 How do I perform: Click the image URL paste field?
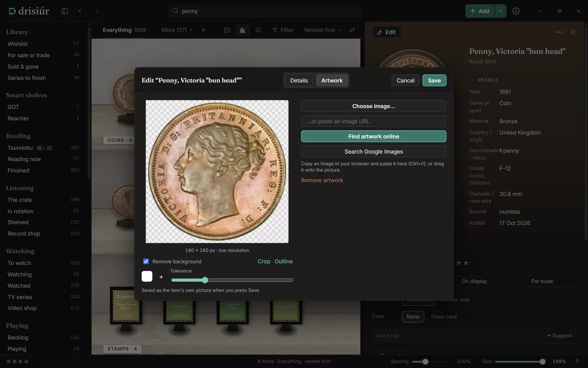tap(373, 121)
